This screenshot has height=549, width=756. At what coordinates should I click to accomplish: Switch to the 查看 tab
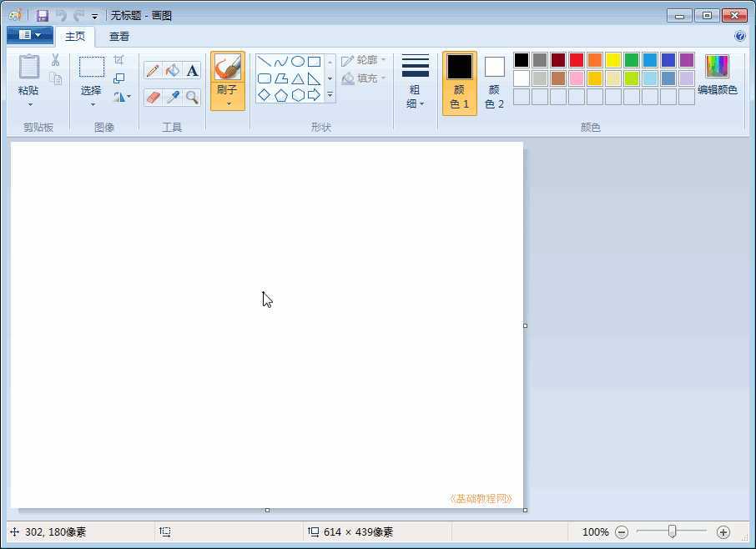click(x=118, y=36)
